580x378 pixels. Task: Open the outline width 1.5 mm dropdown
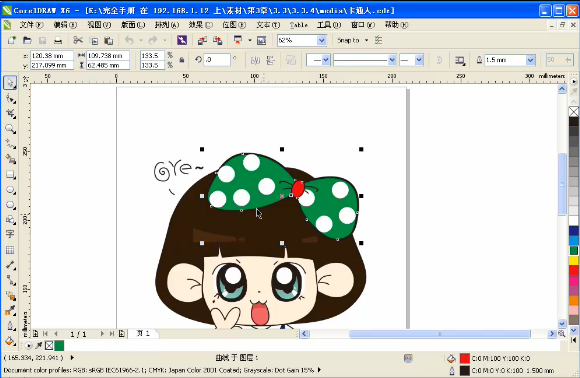pyautogui.click(x=530, y=60)
